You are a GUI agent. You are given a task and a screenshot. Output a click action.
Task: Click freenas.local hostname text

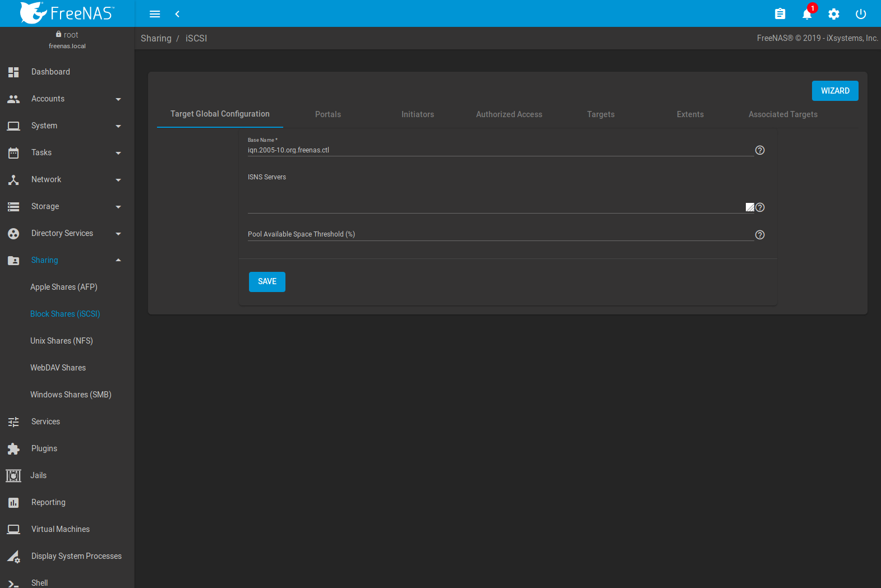point(67,46)
